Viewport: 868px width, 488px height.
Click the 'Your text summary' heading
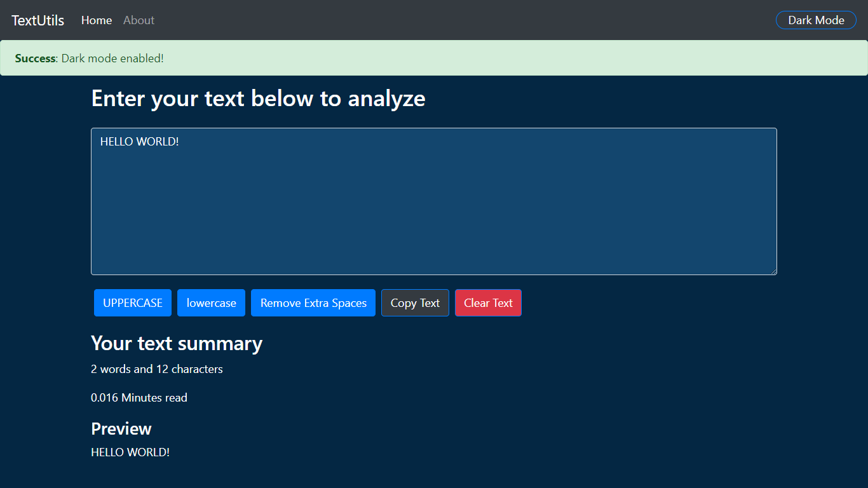click(x=177, y=343)
